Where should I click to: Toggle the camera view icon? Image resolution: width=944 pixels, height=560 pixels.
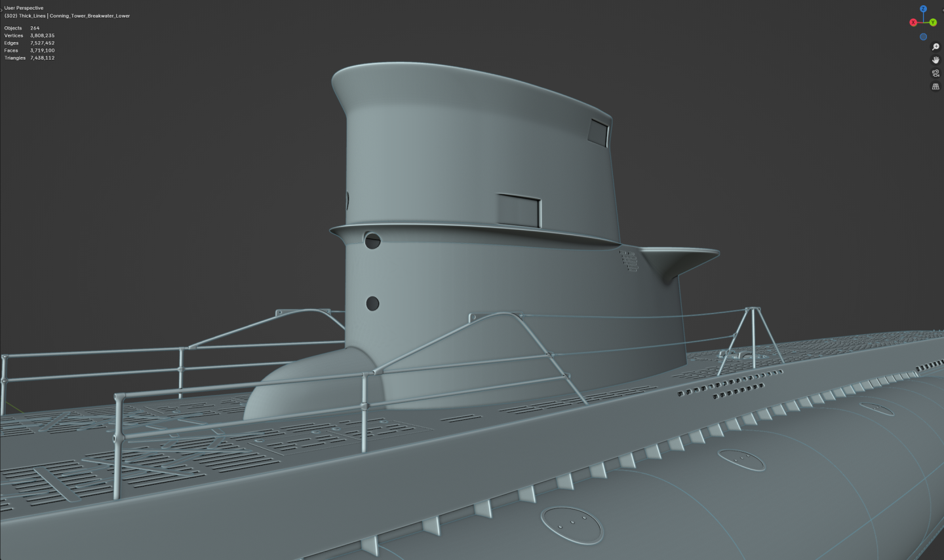click(x=935, y=73)
